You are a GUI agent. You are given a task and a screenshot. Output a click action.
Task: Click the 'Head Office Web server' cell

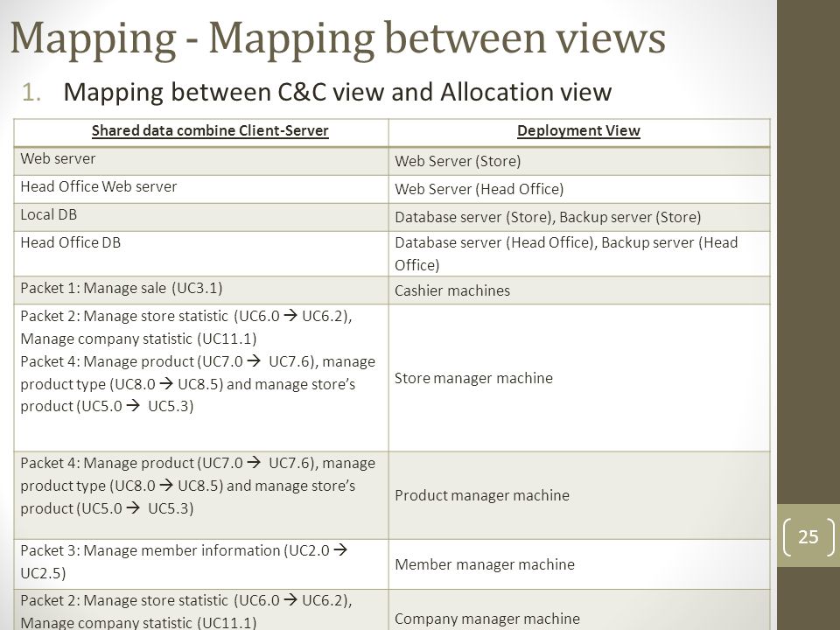201,189
